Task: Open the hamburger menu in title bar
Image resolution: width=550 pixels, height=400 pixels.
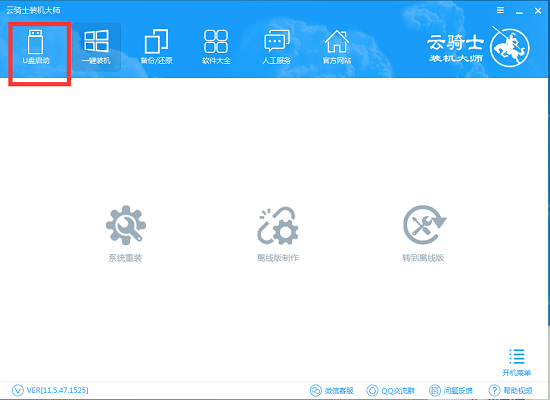Action: pos(500,10)
